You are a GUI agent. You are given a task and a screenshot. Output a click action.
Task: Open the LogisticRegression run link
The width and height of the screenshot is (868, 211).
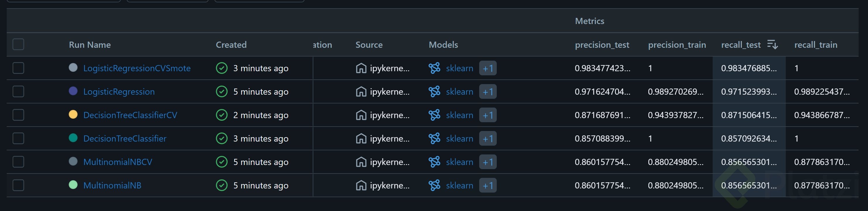pyautogui.click(x=119, y=91)
